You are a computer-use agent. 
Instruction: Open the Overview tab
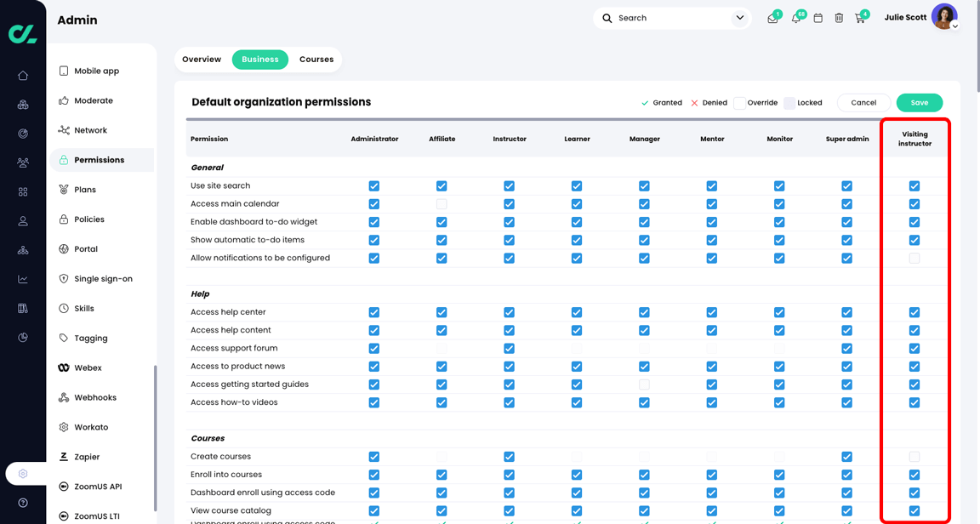(x=202, y=59)
